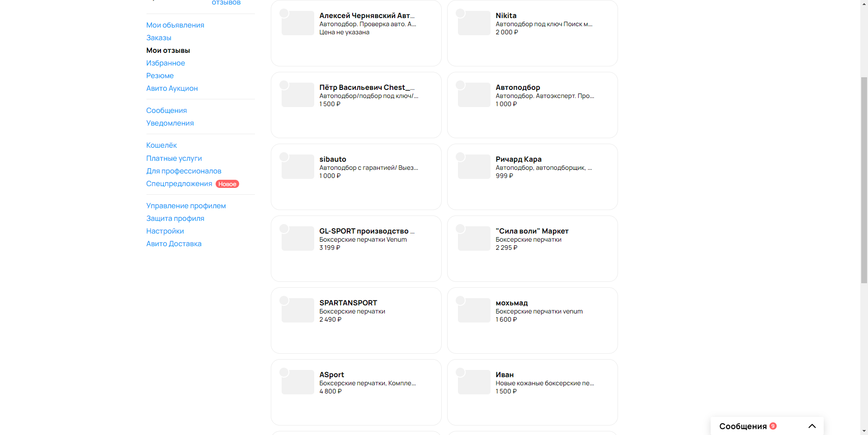Select the round checkbox on Nikita card
This screenshot has height=435, width=868.
460,13
